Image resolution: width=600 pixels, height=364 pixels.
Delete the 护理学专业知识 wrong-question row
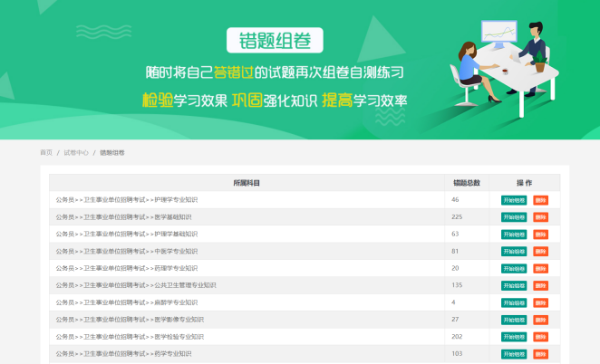[540, 200]
